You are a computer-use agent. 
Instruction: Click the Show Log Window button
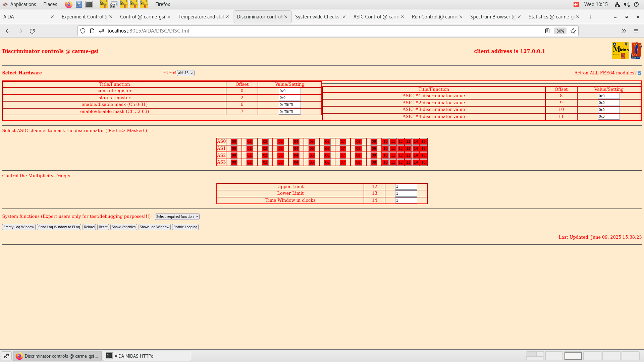pyautogui.click(x=154, y=227)
